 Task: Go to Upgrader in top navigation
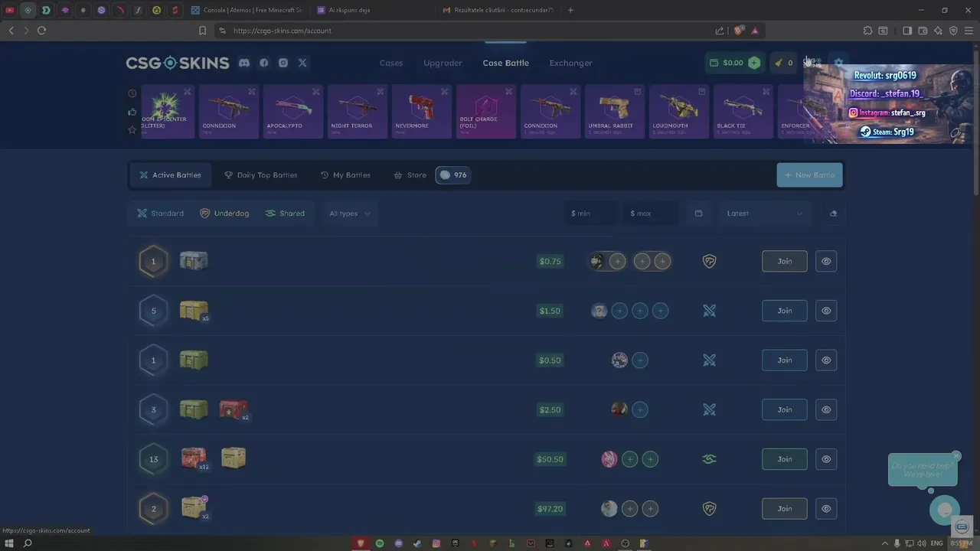pyautogui.click(x=443, y=63)
